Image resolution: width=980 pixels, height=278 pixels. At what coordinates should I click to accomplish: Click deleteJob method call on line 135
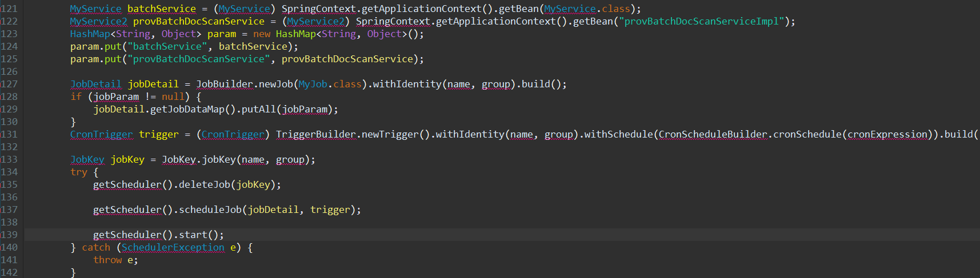pyautogui.click(x=205, y=184)
